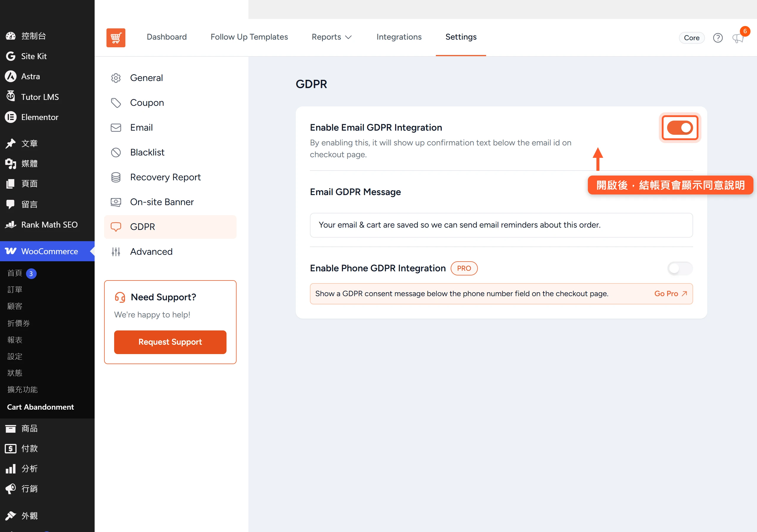Click the 商品 products archive icon

click(11, 429)
